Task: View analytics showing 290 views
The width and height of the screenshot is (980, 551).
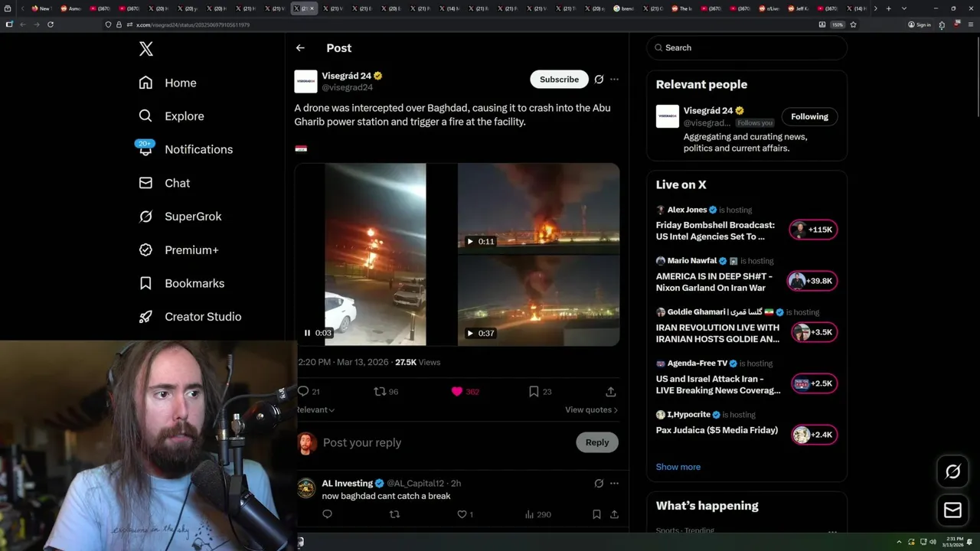Action: click(537, 514)
